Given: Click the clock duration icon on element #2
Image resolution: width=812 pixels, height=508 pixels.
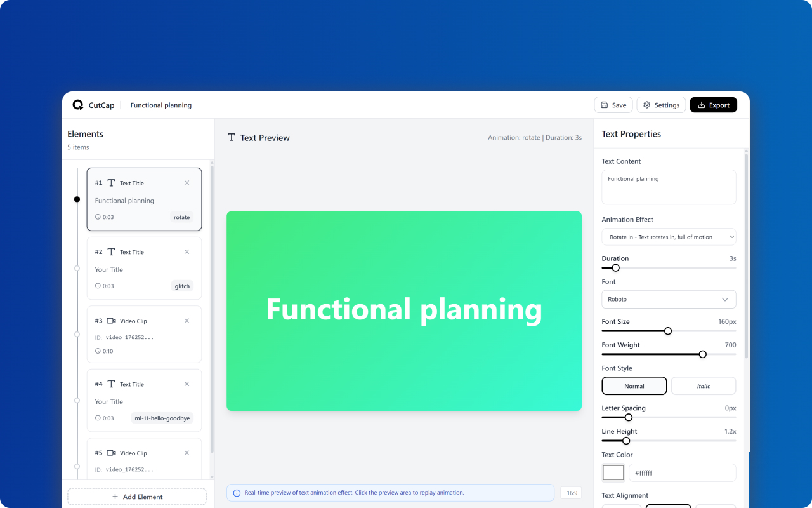Looking at the screenshot, I should tap(97, 286).
